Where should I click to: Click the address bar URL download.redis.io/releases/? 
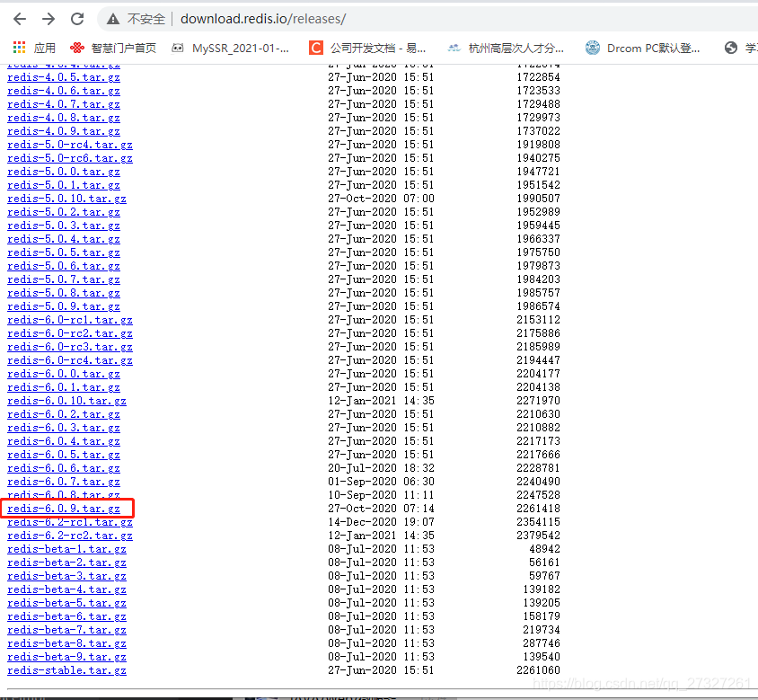point(263,19)
